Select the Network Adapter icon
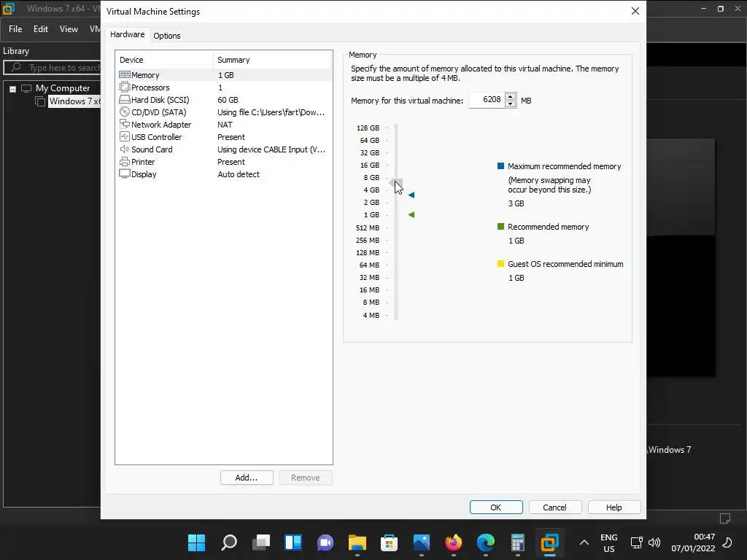The width and height of the screenshot is (747, 560). point(124,124)
